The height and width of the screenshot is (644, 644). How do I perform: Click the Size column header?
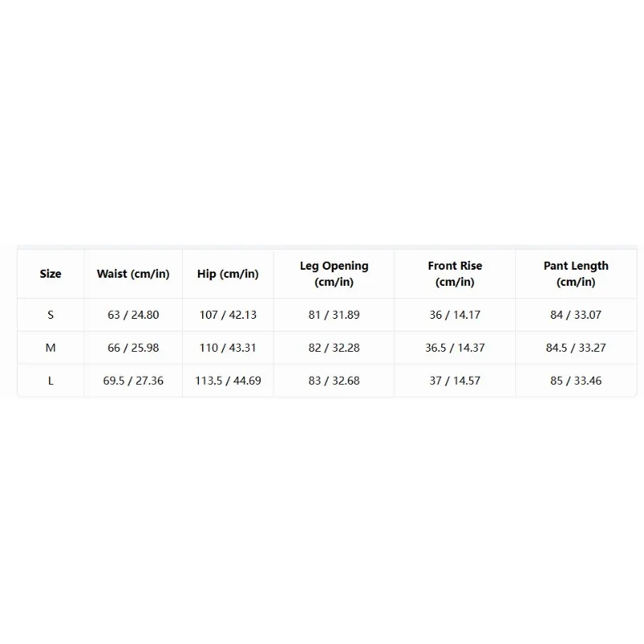coord(51,274)
